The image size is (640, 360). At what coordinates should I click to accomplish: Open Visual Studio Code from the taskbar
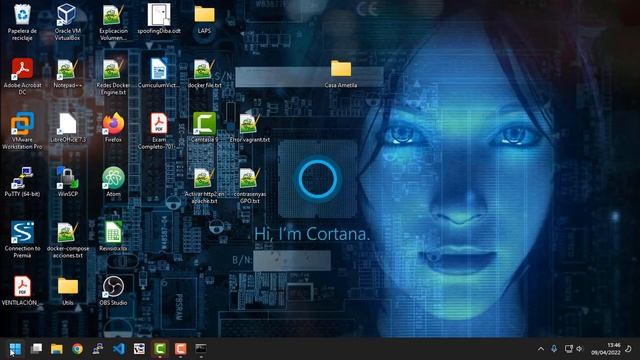(119, 349)
